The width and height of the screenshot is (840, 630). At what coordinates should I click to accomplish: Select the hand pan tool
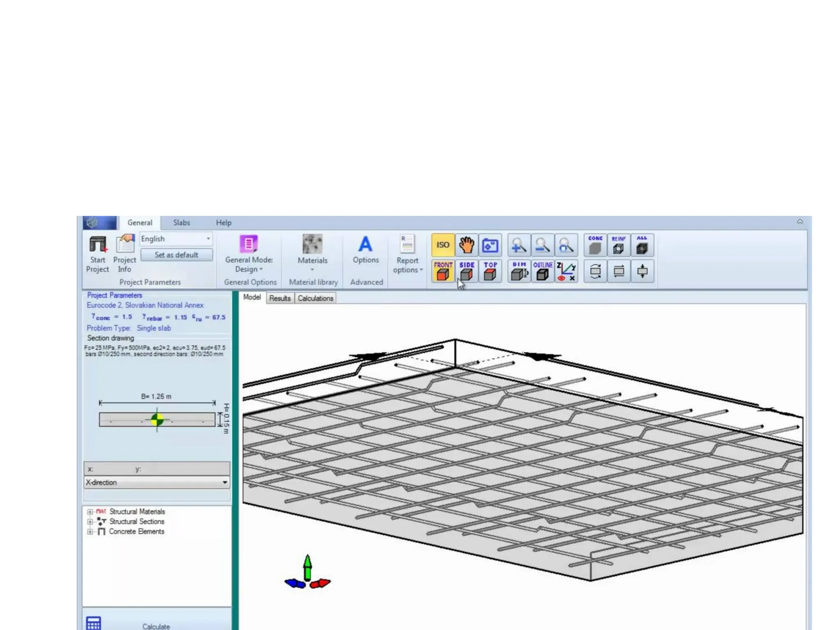[x=466, y=245]
